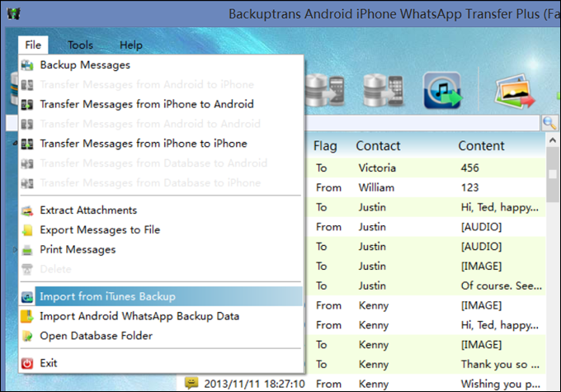Click the scrollbar up arrow
Screen dimensions: 561x392
[x=553, y=140]
